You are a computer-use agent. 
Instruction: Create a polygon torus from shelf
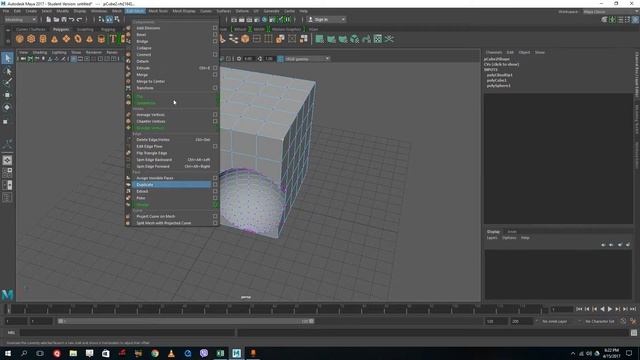78,39
